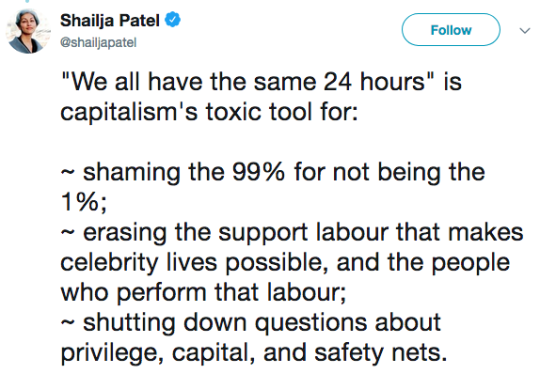The height and width of the screenshot is (374, 540).
Task: Click the "99%" figure in the tweet
Action: coord(258,172)
